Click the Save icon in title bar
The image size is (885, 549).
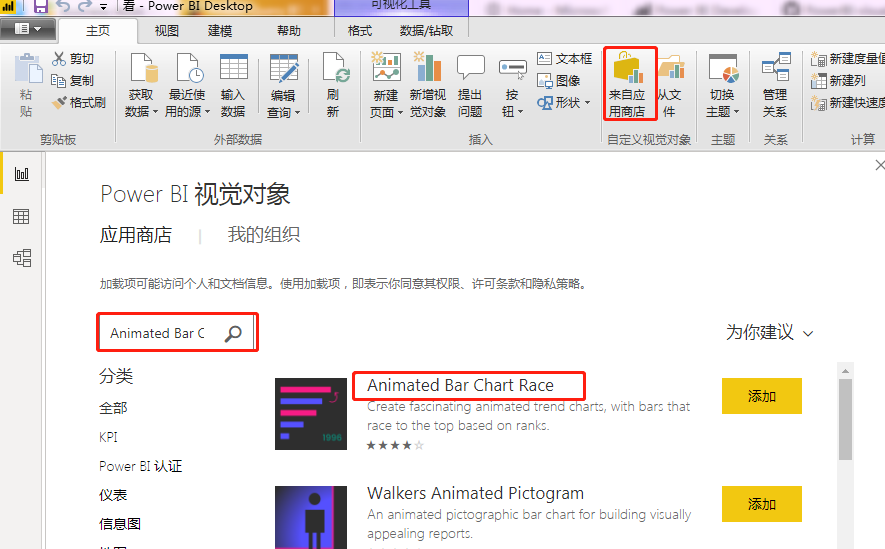[41, 6]
